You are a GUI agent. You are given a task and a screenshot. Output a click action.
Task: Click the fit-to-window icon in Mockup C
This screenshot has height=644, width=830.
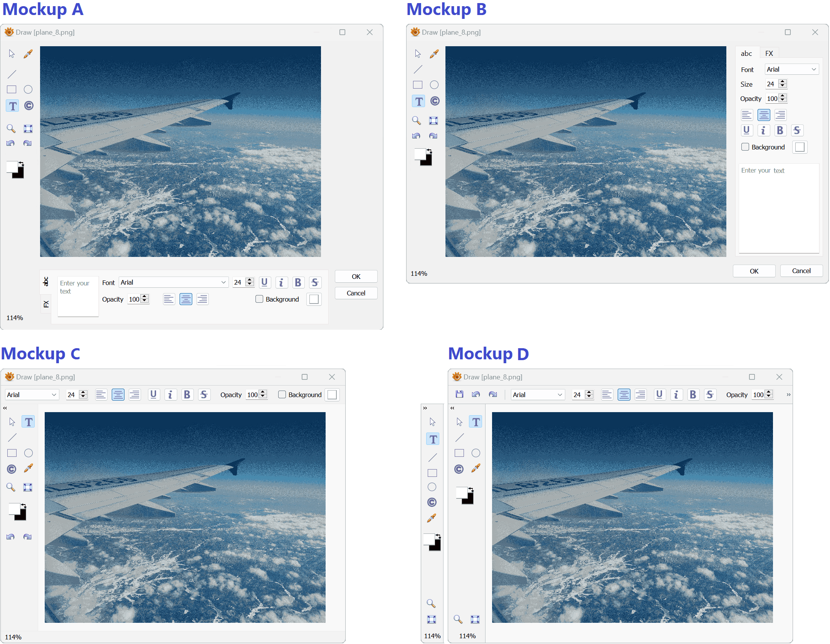tap(28, 487)
